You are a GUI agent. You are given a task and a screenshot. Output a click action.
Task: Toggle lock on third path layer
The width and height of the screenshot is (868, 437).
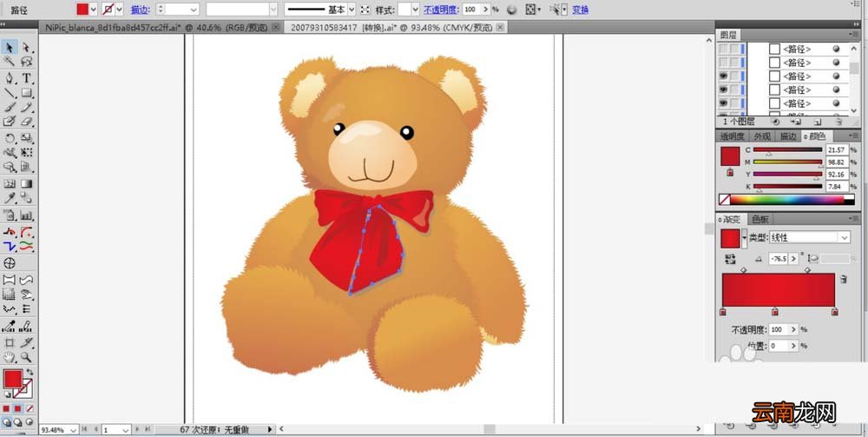pyautogui.click(x=734, y=76)
